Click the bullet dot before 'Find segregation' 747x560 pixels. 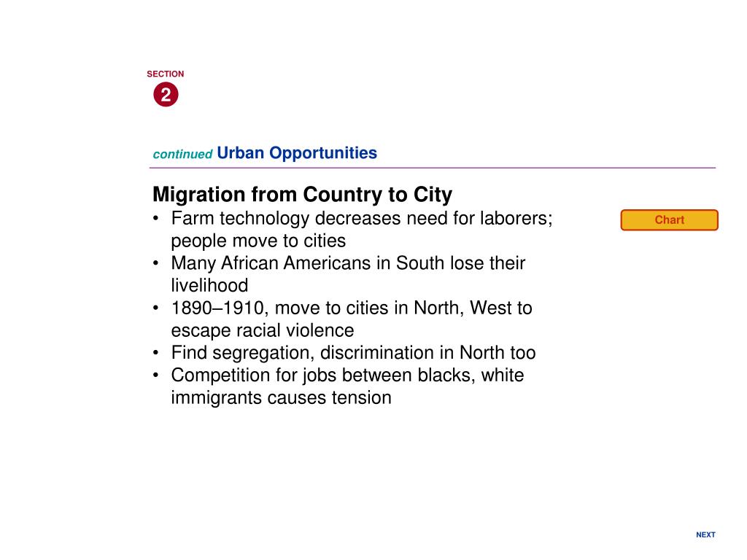click(155, 353)
